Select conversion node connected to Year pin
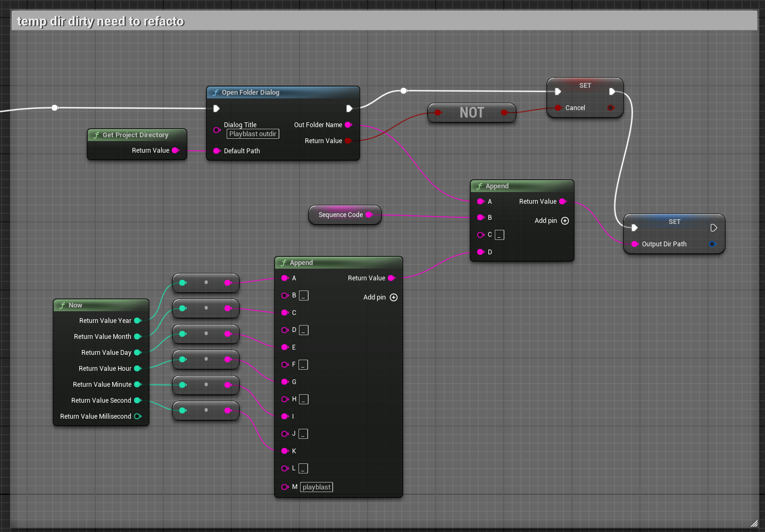 pyautogui.click(x=206, y=282)
